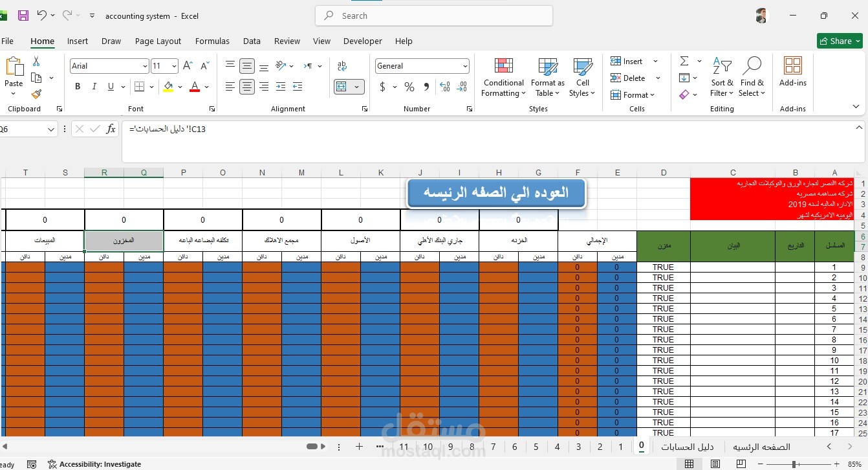Open the File menu

[x=7, y=41]
